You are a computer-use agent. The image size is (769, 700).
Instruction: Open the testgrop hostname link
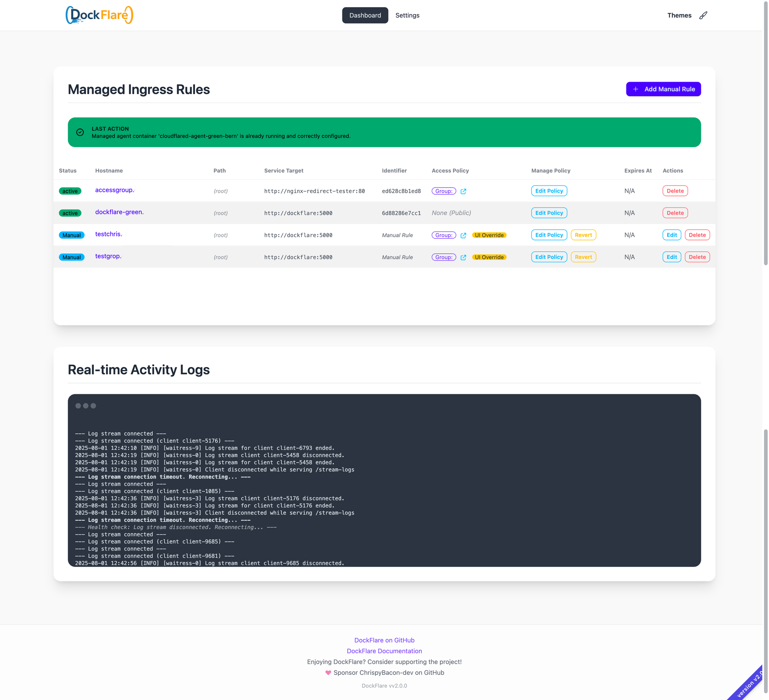(x=108, y=256)
